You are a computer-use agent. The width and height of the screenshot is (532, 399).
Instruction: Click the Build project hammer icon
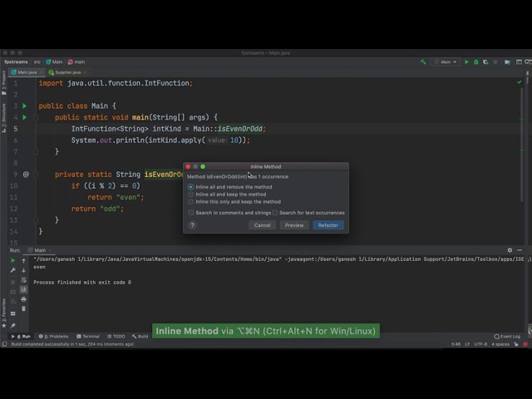[x=423, y=62]
